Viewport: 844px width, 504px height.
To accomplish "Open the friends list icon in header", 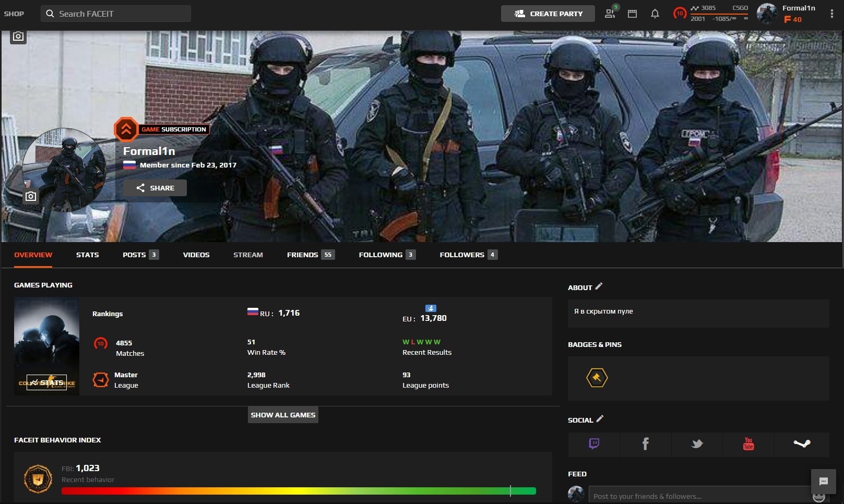I will (610, 13).
